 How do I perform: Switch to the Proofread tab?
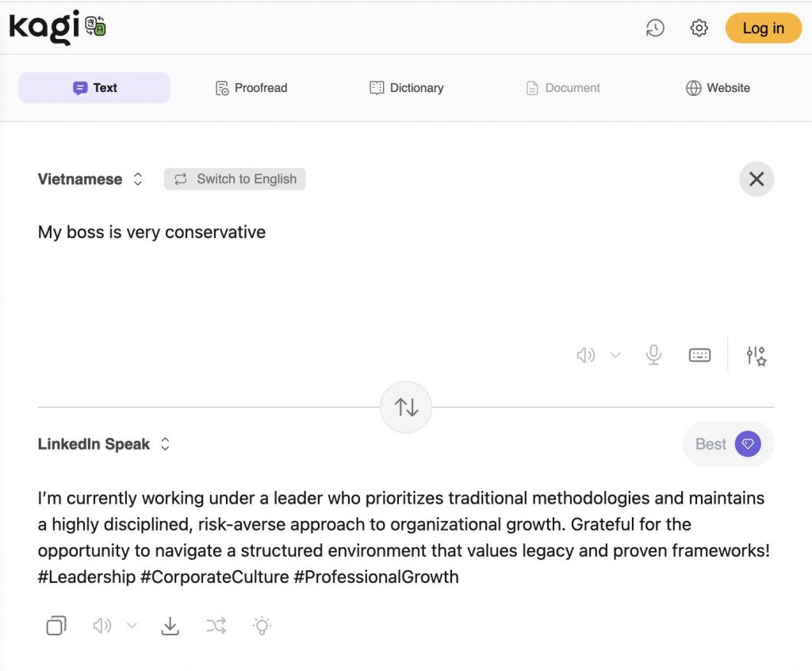(x=251, y=88)
